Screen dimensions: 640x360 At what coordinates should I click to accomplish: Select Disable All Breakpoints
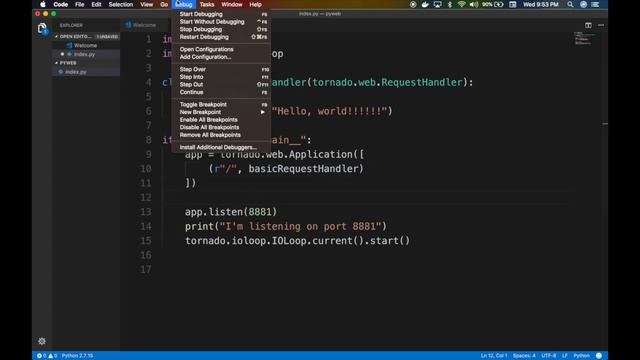pyautogui.click(x=221, y=127)
